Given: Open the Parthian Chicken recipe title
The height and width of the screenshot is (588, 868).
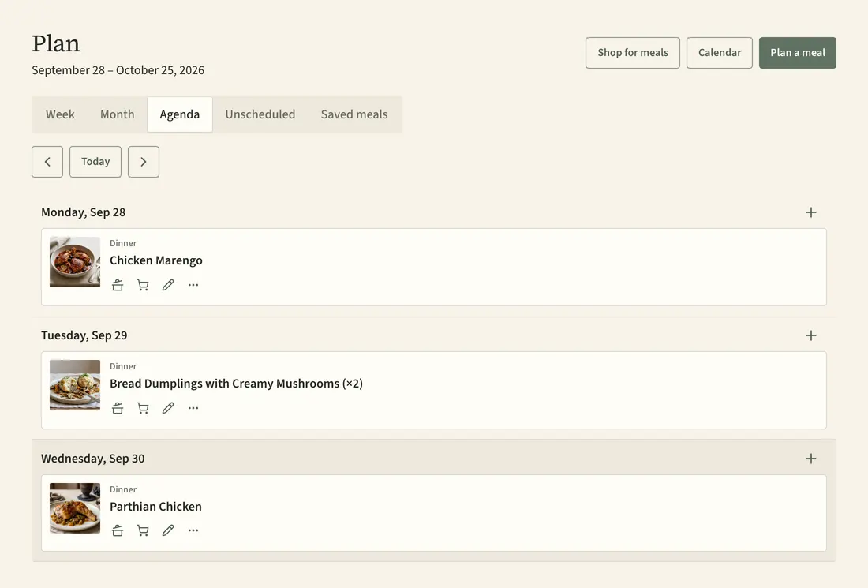Looking at the screenshot, I should pyautogui.click(x=155, y=507).
